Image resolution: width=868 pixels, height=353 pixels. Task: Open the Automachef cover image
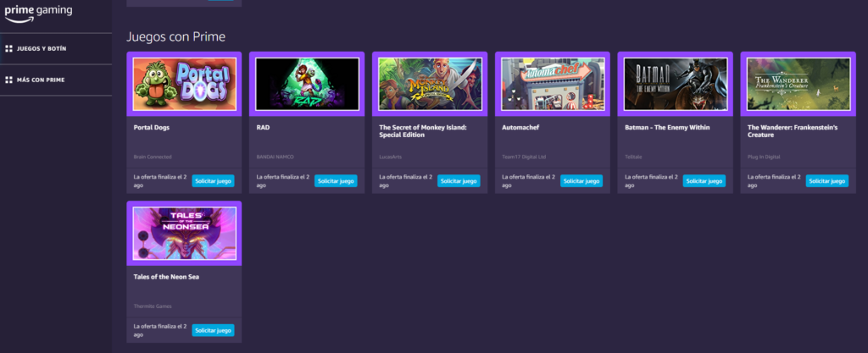coord(553,84)
